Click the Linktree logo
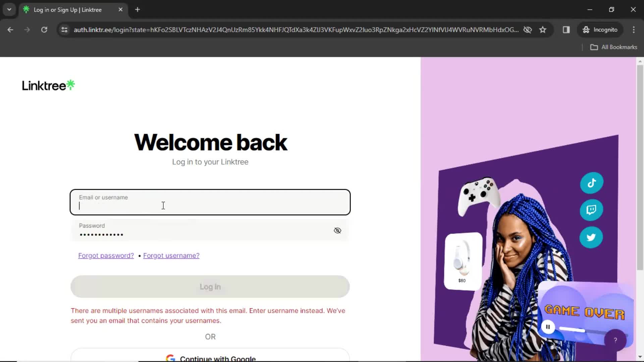This screenshot has height=362, width=644. click(48, 85)
